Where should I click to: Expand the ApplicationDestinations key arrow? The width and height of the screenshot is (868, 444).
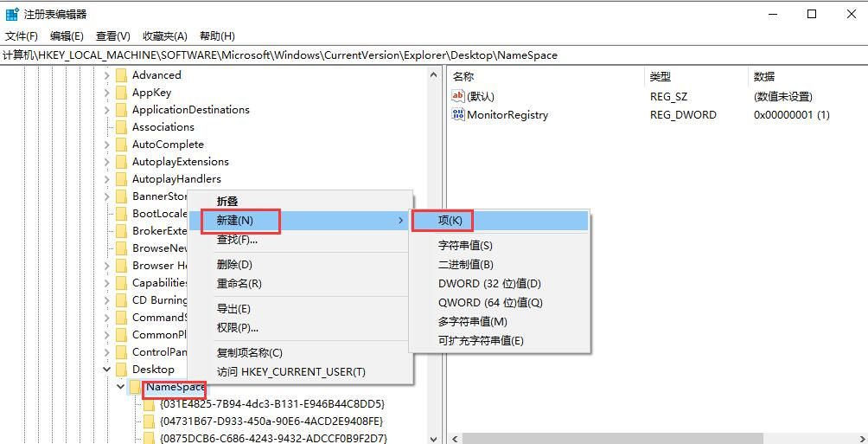(107, 110)
